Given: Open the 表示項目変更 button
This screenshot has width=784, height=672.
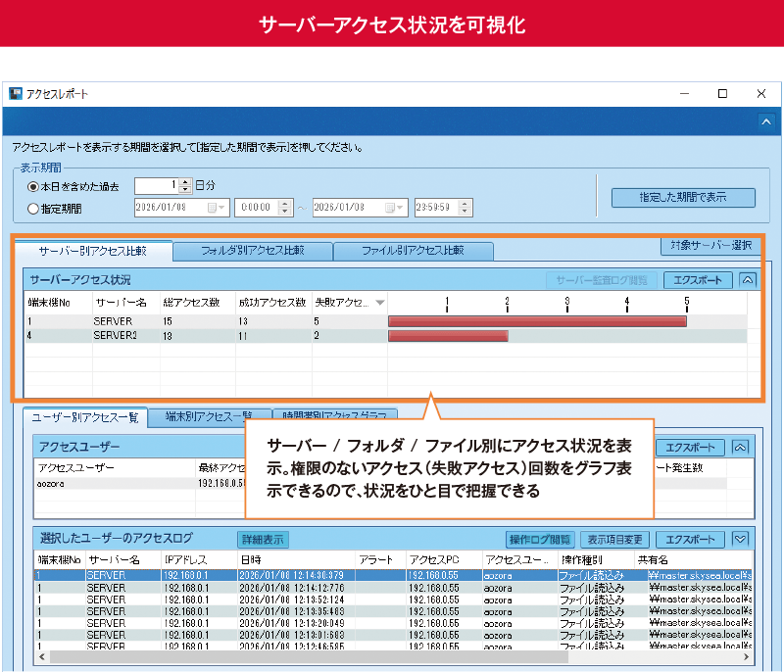Looking at the screenshot, I should (614, 540).
